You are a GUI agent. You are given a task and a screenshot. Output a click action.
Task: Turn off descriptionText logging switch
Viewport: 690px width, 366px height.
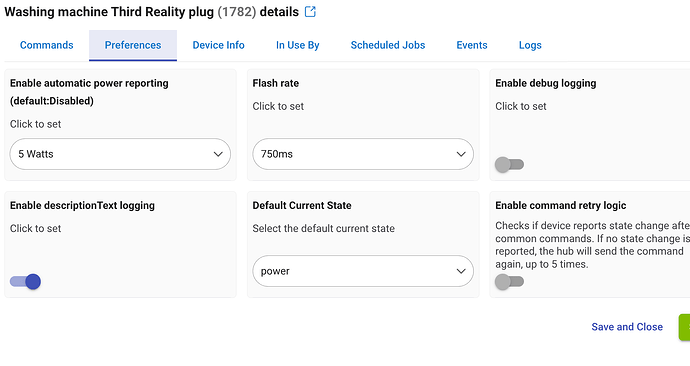(26, 282)
